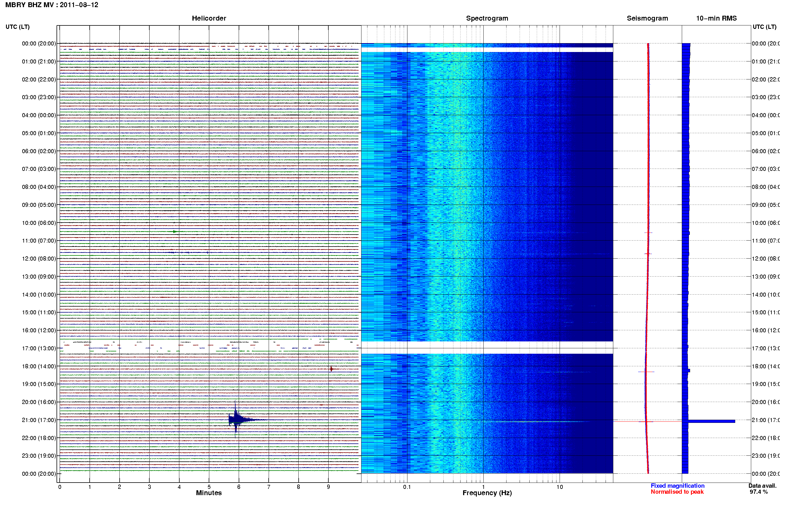812x508 pixels.
Task: Click the right-side time label at 12:00
Action: [765, 259]
